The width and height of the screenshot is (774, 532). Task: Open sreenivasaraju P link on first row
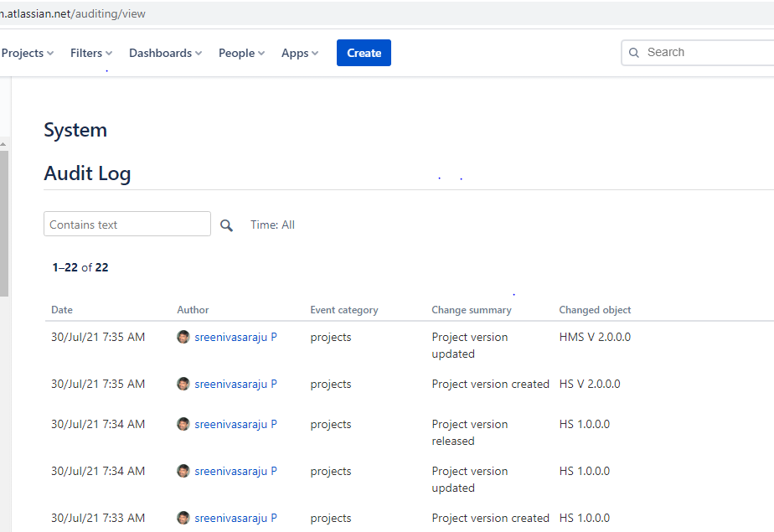point(235,337)
